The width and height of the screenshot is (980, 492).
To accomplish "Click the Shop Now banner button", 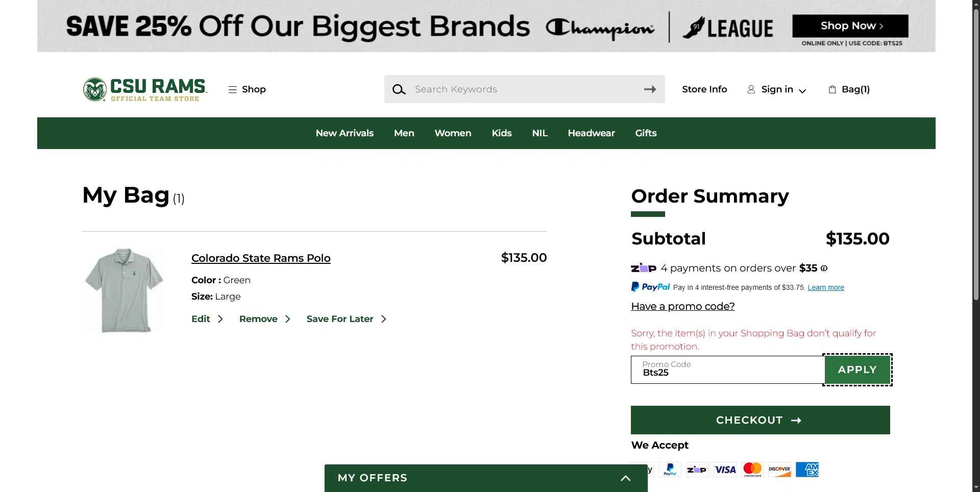I will click(850, 26).
